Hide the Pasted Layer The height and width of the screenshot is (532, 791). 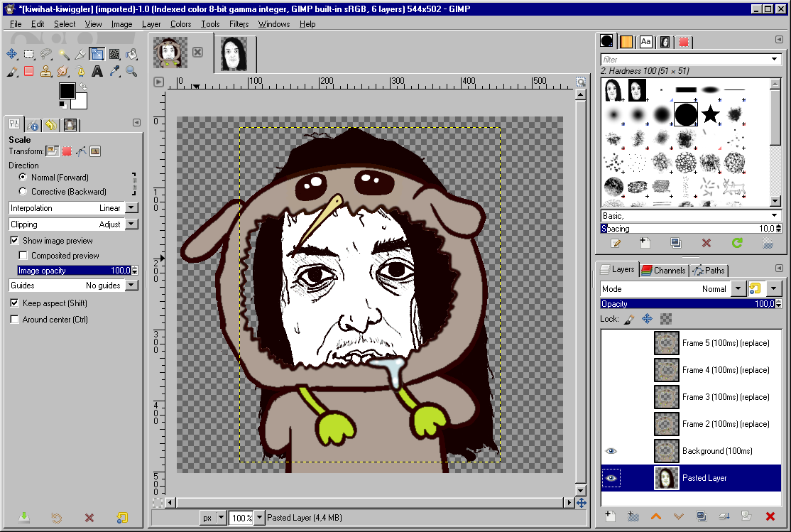point(611,478)
